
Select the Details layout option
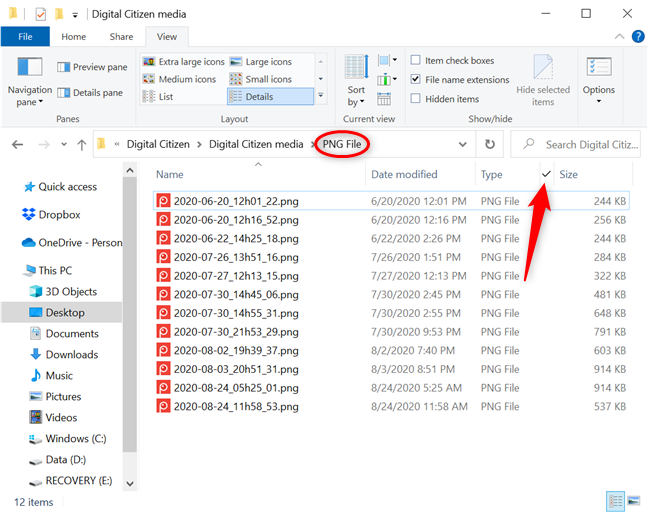(x=270, y=96)
